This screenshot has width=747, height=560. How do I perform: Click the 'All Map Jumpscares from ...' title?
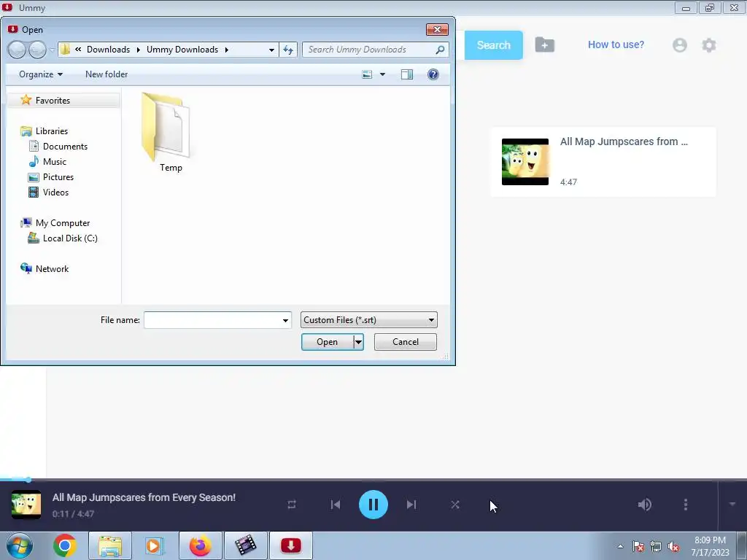624,141
